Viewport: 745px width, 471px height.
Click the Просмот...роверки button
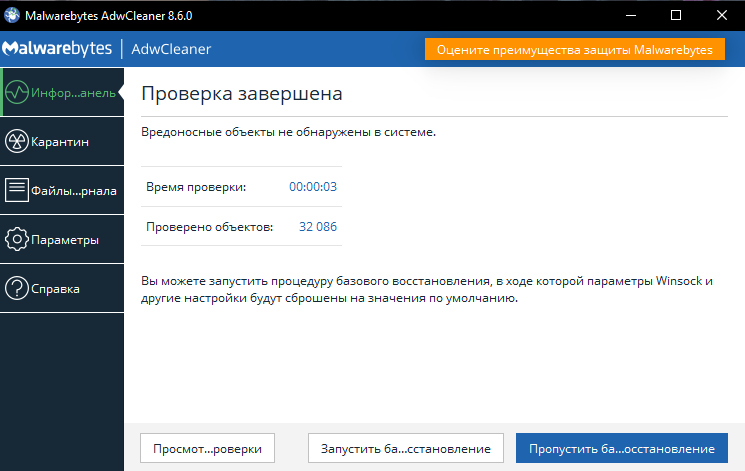pyautogui.click(x=207, y=448)
